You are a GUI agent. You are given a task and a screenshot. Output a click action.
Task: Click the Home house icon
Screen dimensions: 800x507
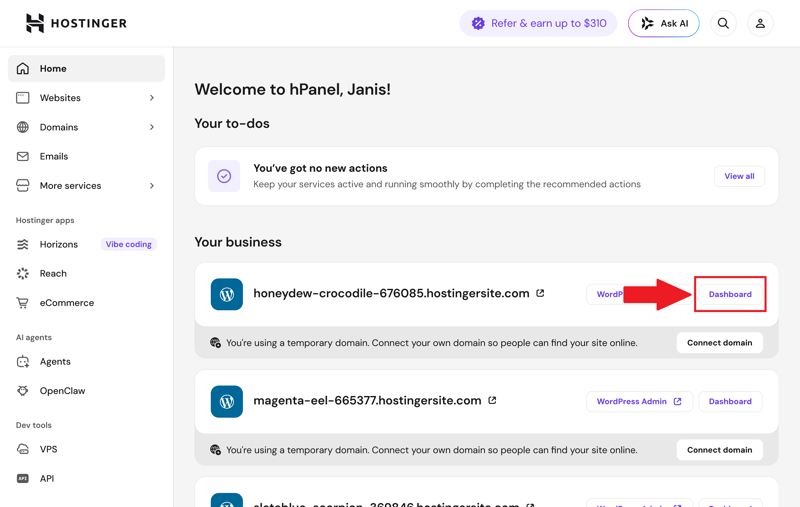22,68
